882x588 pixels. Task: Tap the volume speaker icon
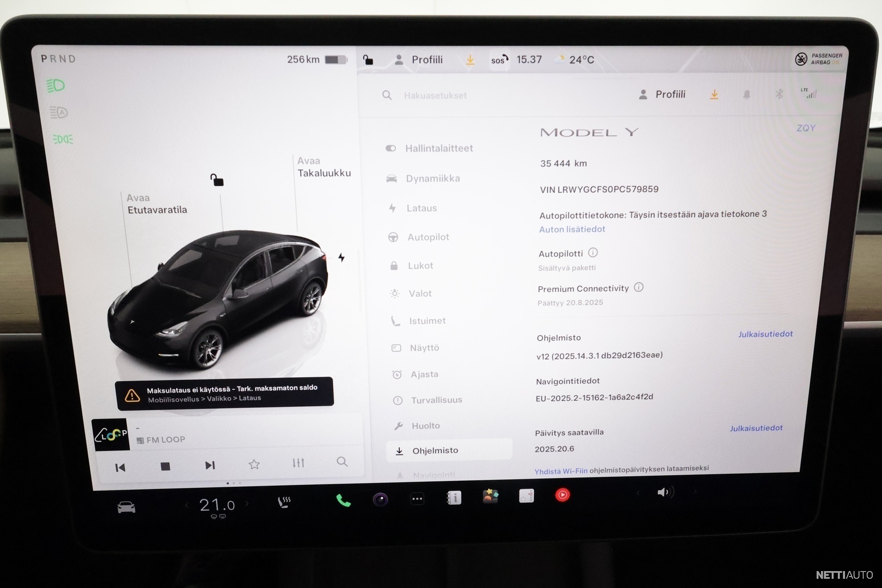pyautogui.click(x=665, y=492)
